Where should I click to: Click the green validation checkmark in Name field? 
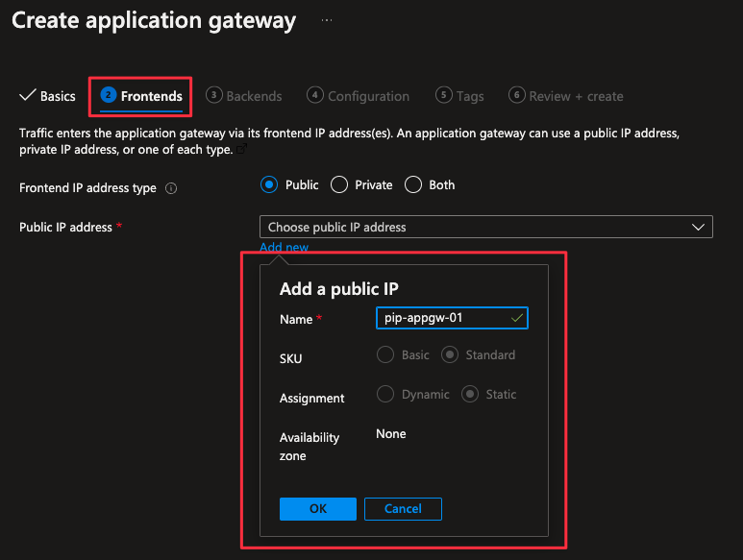click(518, 318)
